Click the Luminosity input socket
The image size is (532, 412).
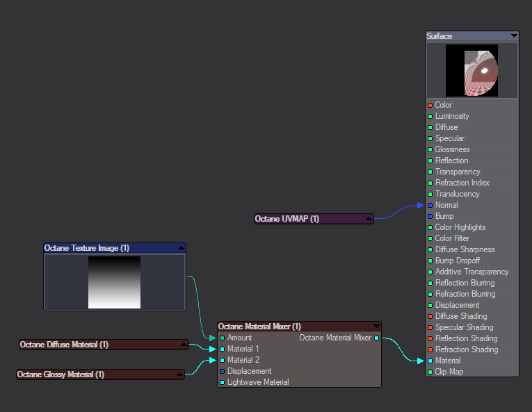430,116
